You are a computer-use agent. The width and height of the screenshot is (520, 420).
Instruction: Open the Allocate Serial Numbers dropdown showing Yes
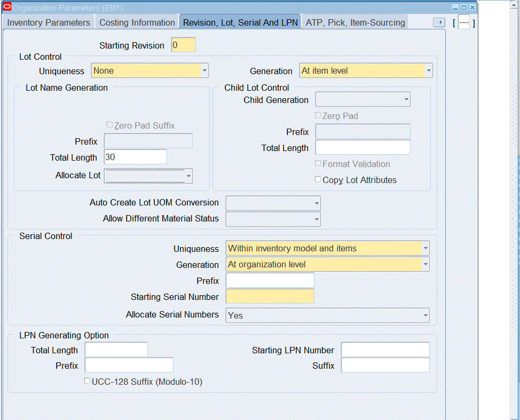(x=424, y=315)
